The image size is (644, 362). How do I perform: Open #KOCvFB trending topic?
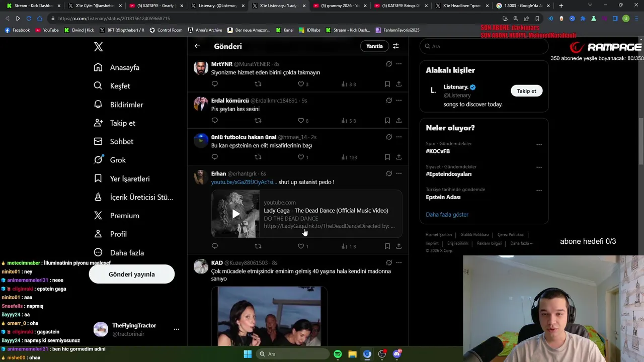(438, 151)
